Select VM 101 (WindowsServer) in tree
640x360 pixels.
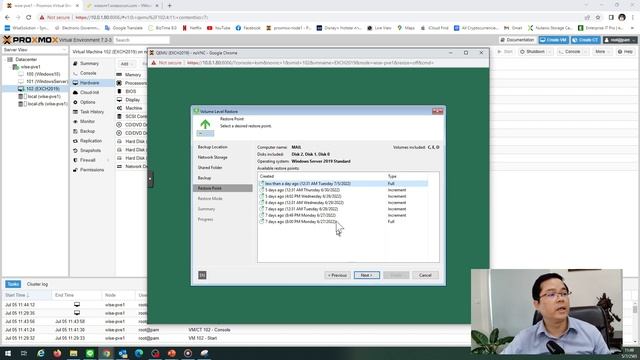tap(43, 82)
